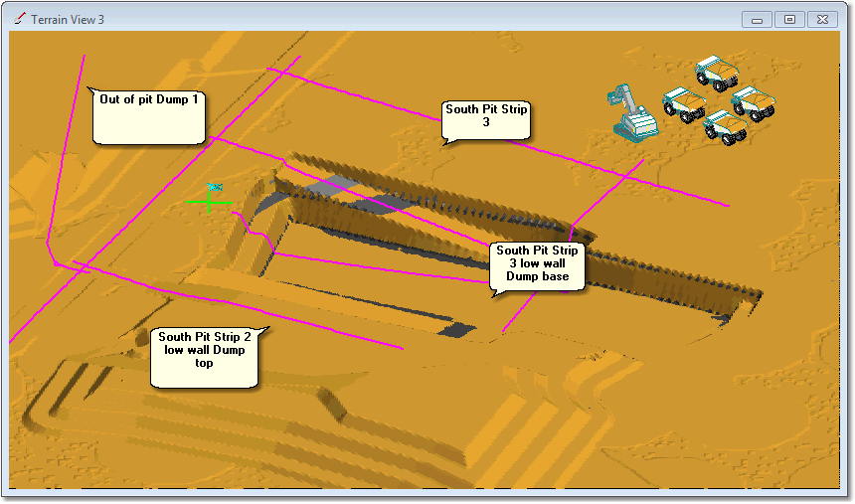Viewport: 855px width, 504px height.
Task: Select the topmost dump truck icon
Action: click(717, 73)
